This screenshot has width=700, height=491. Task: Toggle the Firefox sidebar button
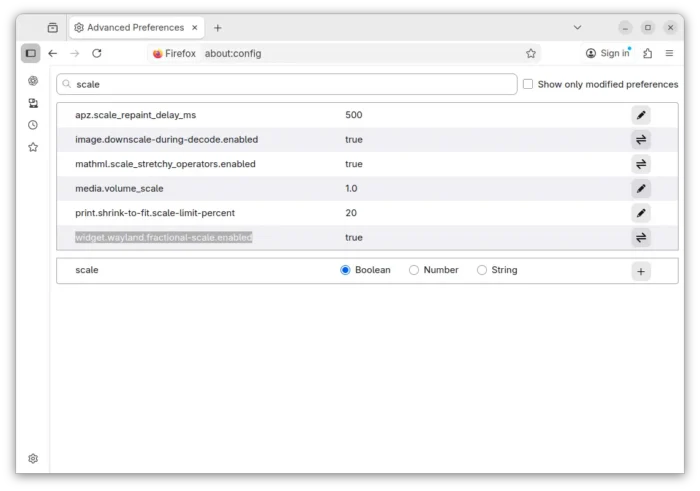coord(31,53)
